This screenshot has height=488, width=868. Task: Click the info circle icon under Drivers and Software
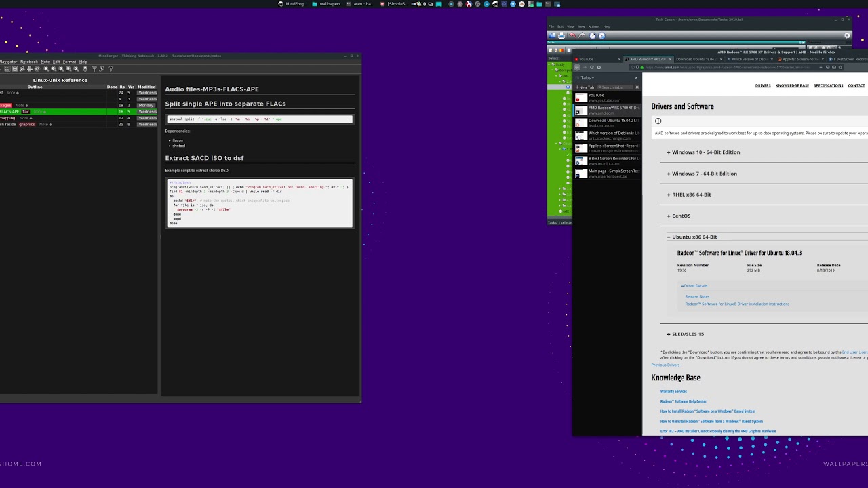coord(658,121)
